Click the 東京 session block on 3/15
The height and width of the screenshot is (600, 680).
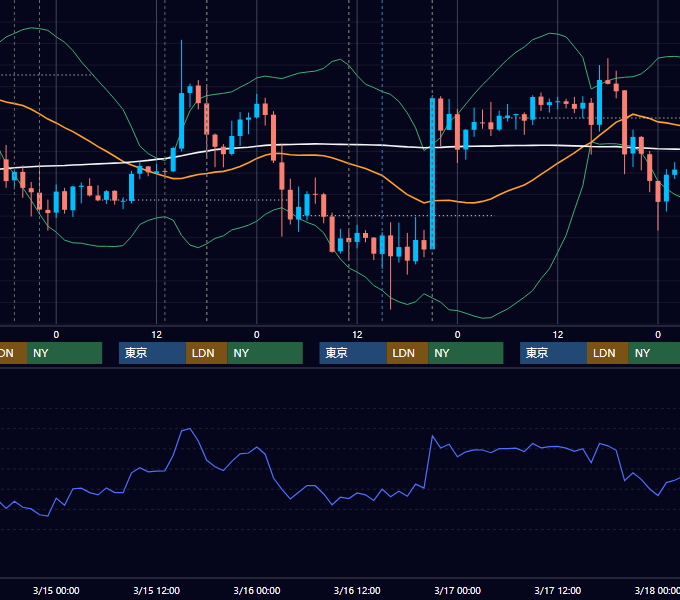click(152, 353)
